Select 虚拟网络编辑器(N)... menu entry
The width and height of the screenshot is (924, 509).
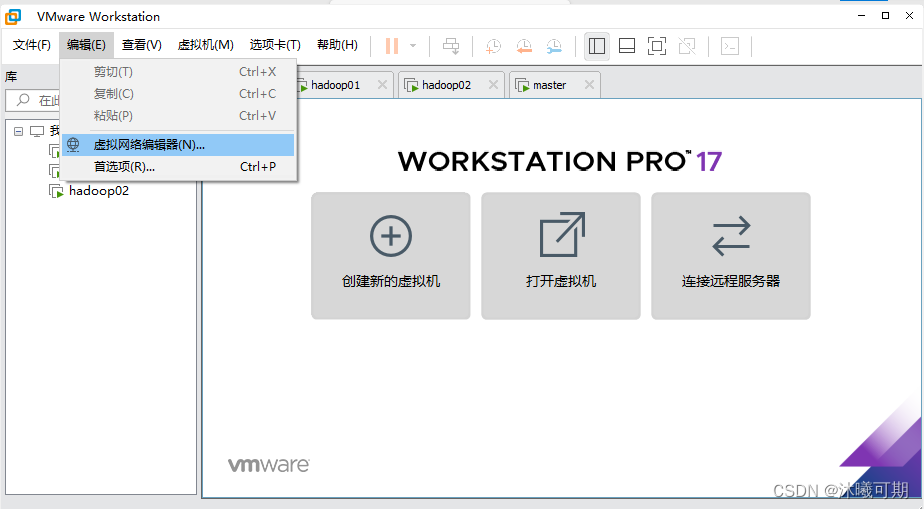point(178,145)
